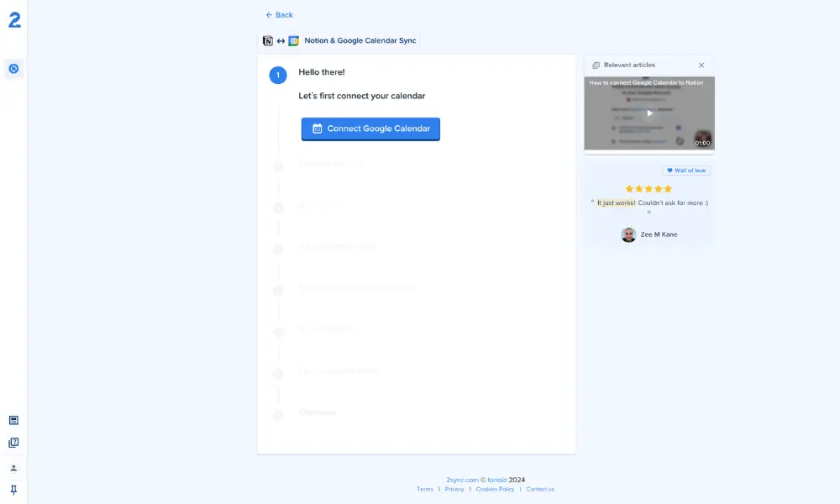Open the Cookies Policy link

coord(495,489)
